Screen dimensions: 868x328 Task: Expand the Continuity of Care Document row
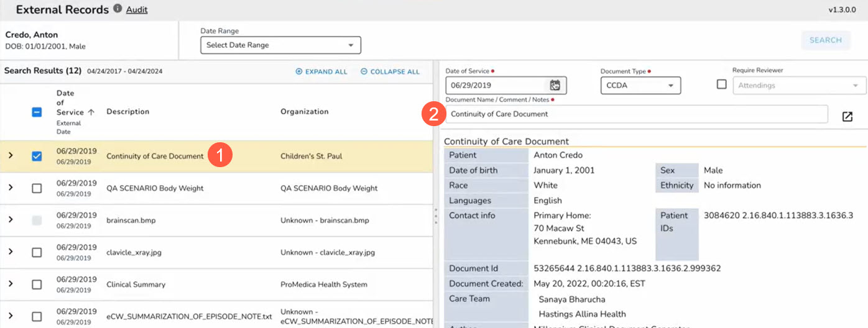11,156
